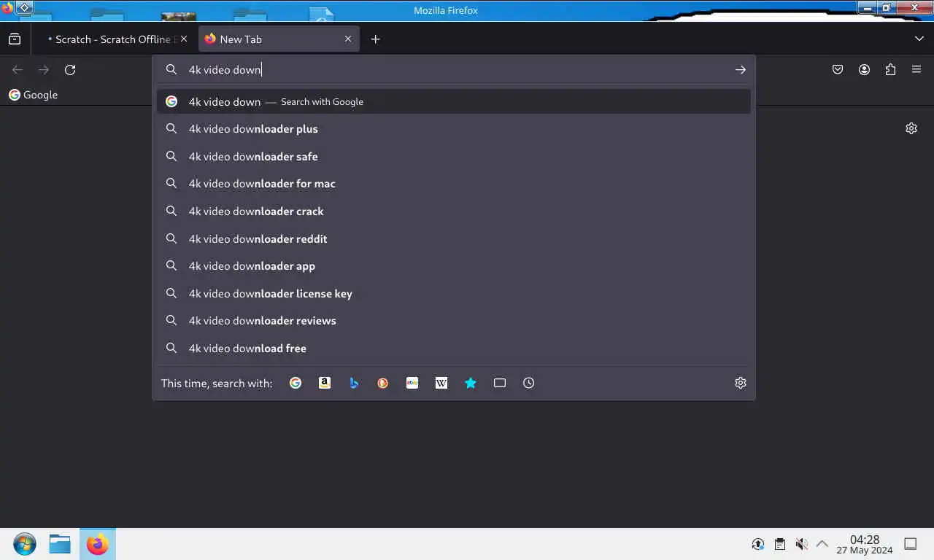Close the Scratch Offline tab
The width and height of the screenshot is (934, 560).
pyautogui.click(x=184, y=39)
